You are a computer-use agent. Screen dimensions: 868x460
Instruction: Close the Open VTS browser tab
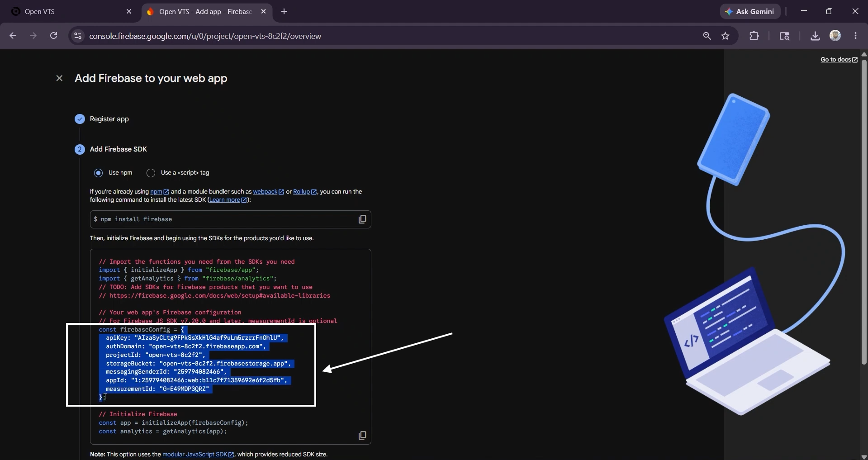click(129, 12)
